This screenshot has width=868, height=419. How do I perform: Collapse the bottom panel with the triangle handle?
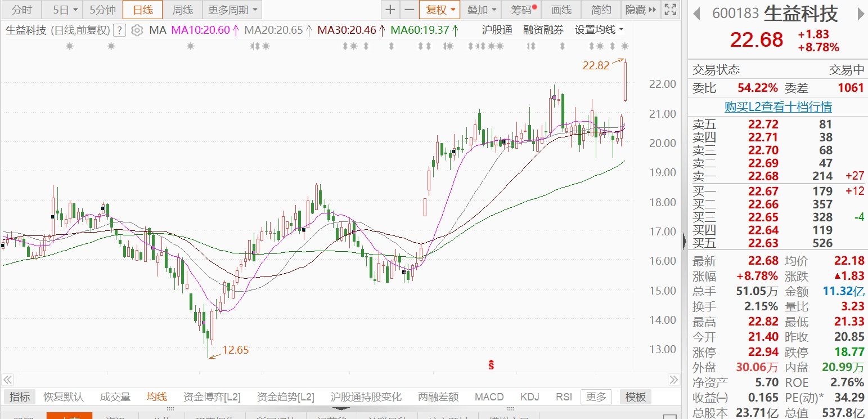[340, 409]
